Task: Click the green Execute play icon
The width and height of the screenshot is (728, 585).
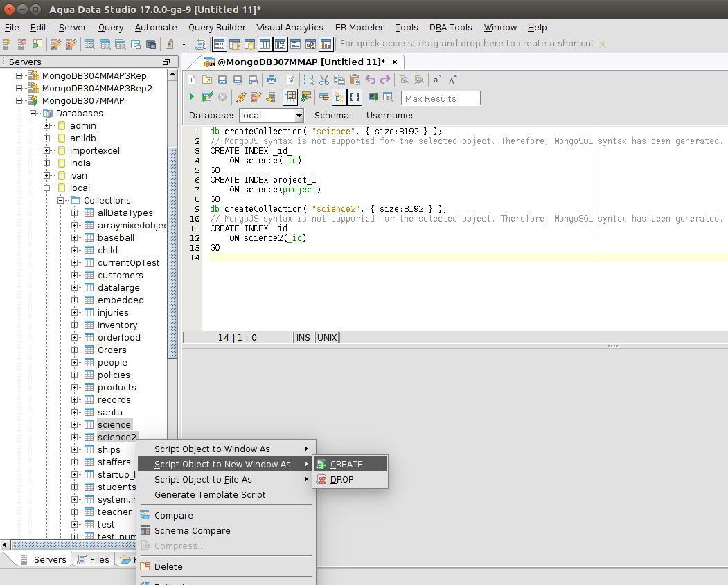Action: (191, 97)
